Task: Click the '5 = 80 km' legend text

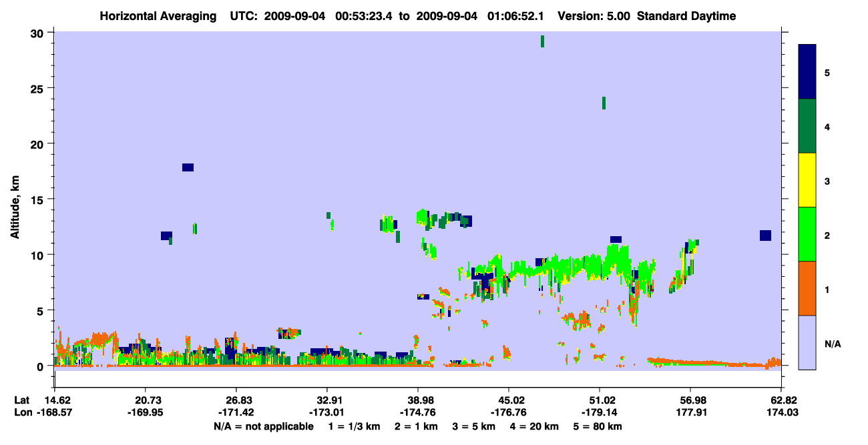Action: point(598,426)
